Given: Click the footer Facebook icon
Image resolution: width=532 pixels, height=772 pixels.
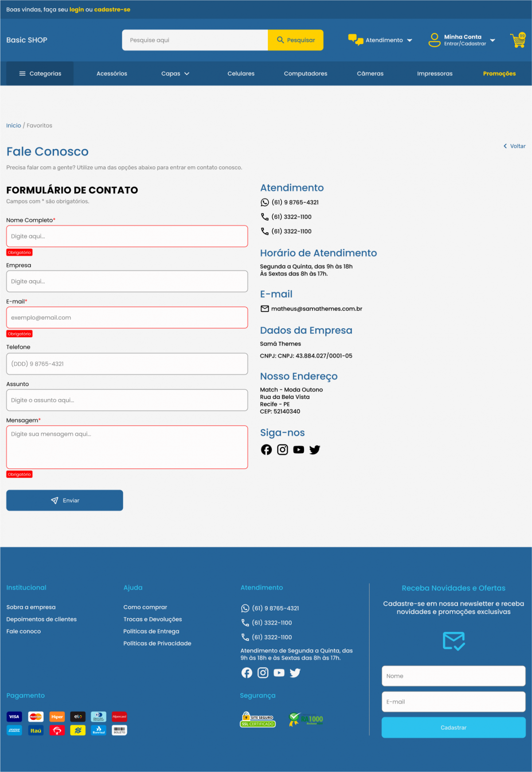Looking at the screenshot, I should [246, 673].
